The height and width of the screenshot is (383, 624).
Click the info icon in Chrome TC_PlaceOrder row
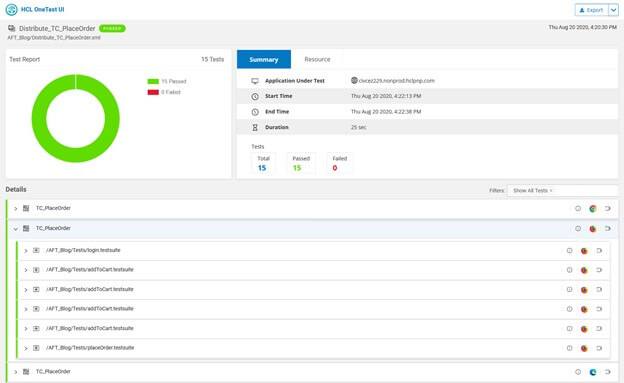(578, 208)
